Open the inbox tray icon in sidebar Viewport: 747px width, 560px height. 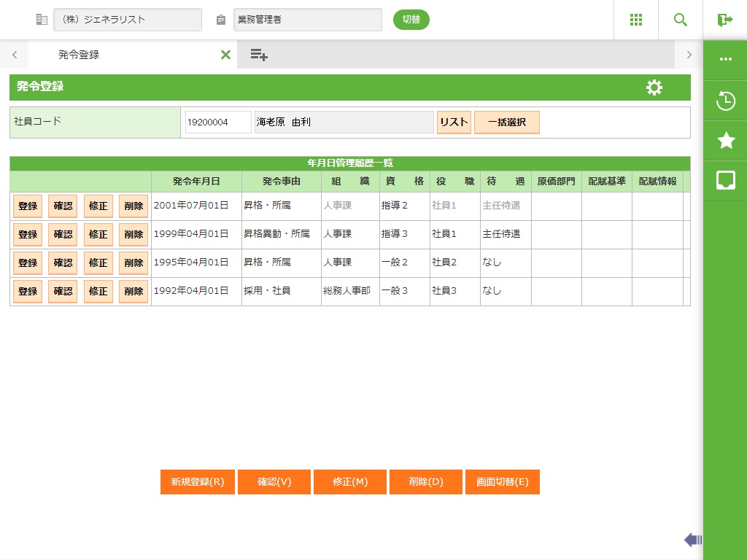[x=726, y=180]
